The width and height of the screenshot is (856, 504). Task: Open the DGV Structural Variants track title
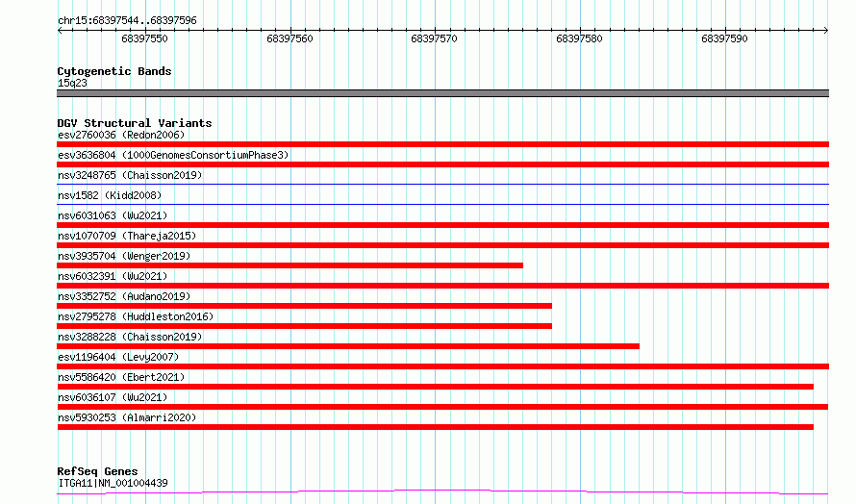tap(135, 123)
